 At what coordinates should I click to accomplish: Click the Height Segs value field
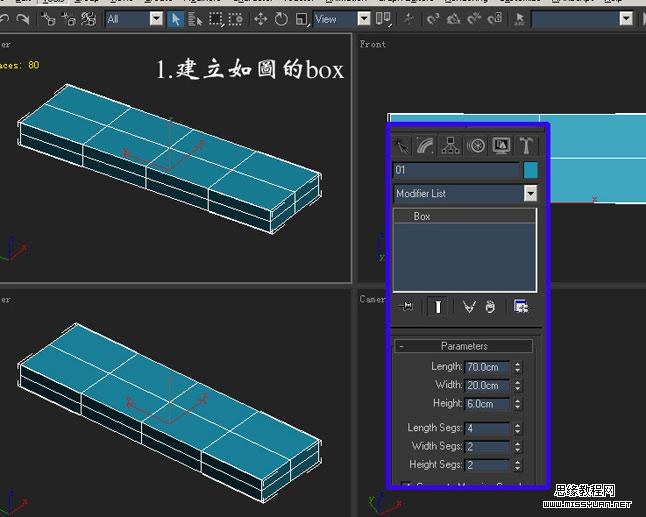point(487,465)
